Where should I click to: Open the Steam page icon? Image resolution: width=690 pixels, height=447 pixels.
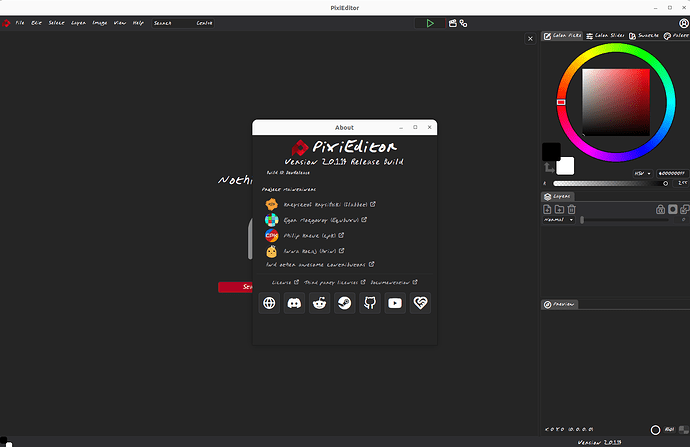click(345, 303)
